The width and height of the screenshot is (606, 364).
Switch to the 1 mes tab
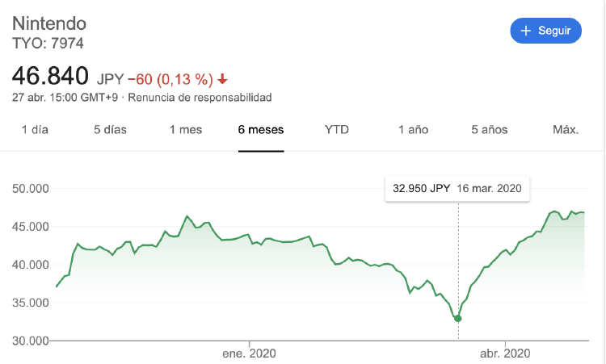click(x=186, y=130)
